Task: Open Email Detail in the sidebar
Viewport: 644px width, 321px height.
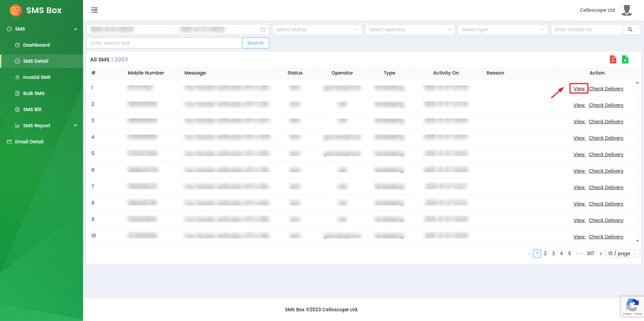Action: pyautogui.click(x=29, y=142)
